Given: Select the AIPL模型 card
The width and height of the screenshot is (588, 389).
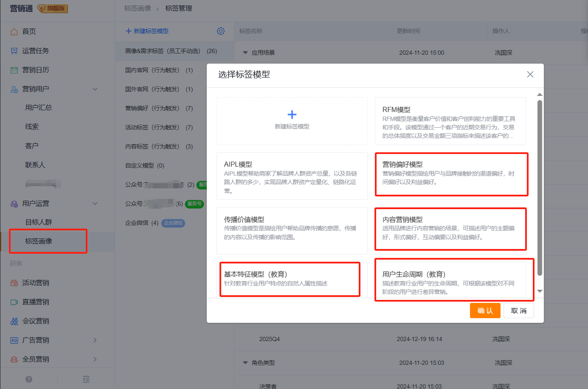Looking at the screenshot, I should pyautogui.click(x=292, y=176).
